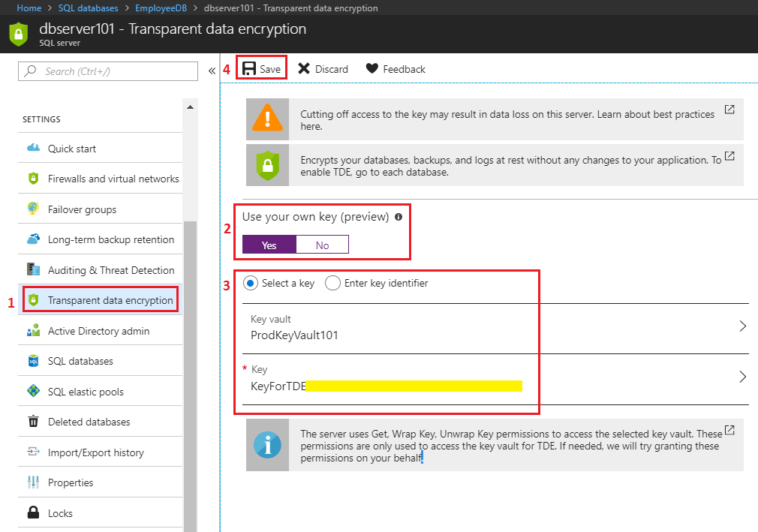The height and width of the screenshot is (532, 758).
Task: Click the Transparent data encryption shield icon in sidebar
Action: 33,300
